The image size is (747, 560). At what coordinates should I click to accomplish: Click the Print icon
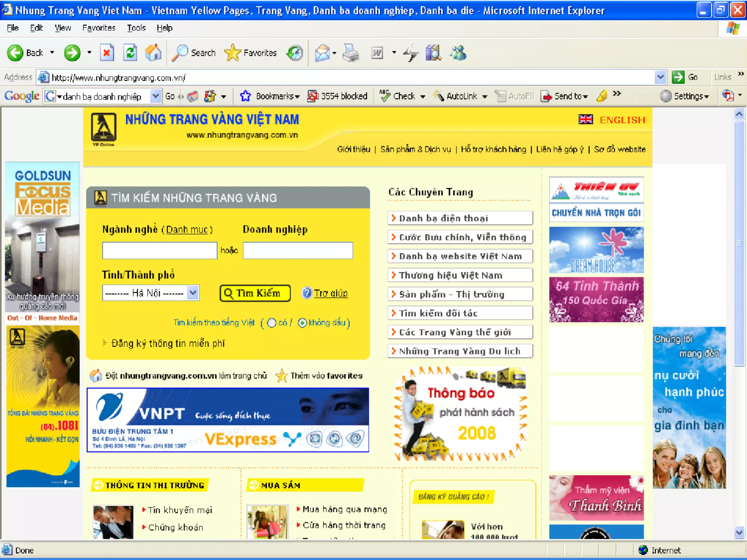[x=351, y=53]
